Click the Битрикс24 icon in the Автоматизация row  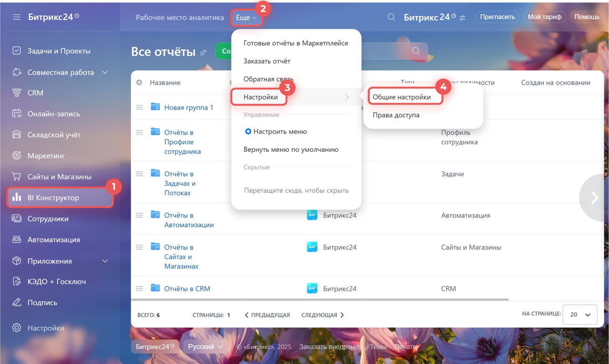click(x=312, y=215)
